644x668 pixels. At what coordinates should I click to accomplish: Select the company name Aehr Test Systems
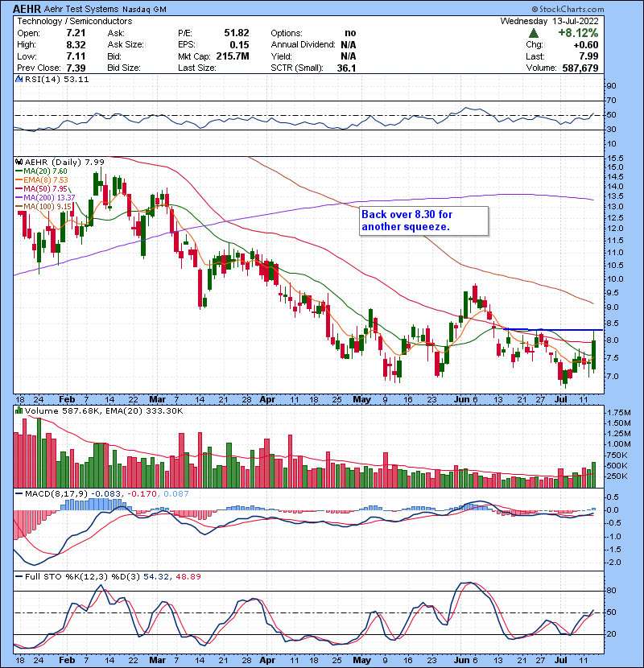click(x=81, y=9)
